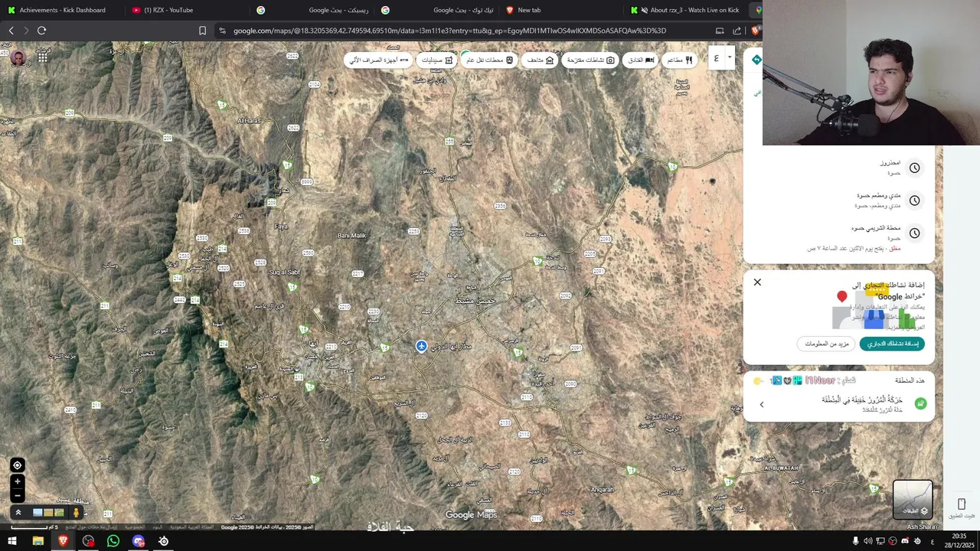Zoom in with the plus button

click(x=18, y=482)
